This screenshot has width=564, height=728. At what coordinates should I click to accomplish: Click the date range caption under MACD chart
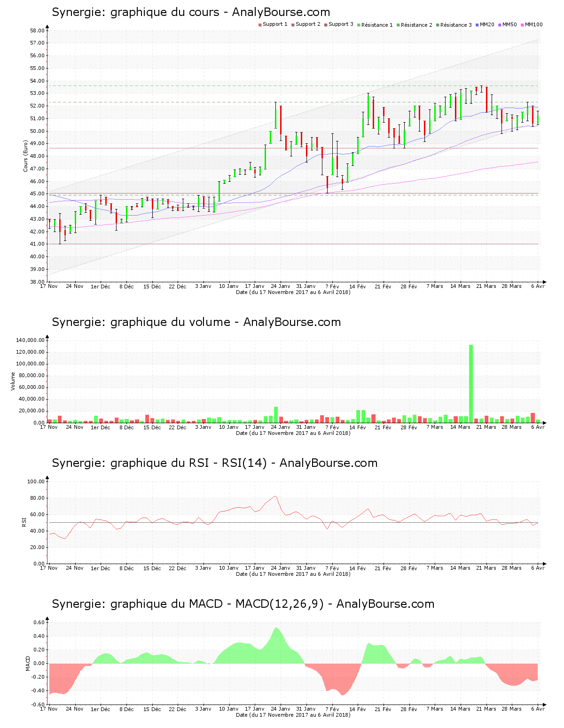point(293,715)
